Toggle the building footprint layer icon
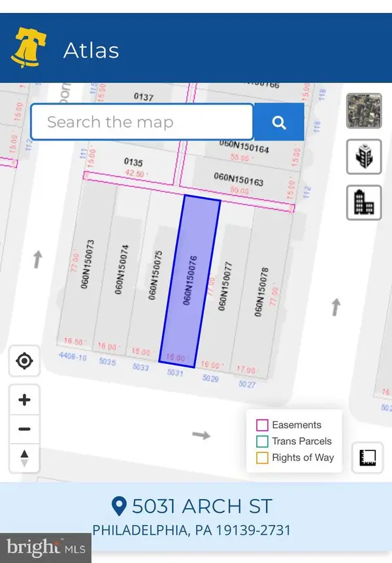The width and height of the screenshot is (392, 563). coord(363,203)
